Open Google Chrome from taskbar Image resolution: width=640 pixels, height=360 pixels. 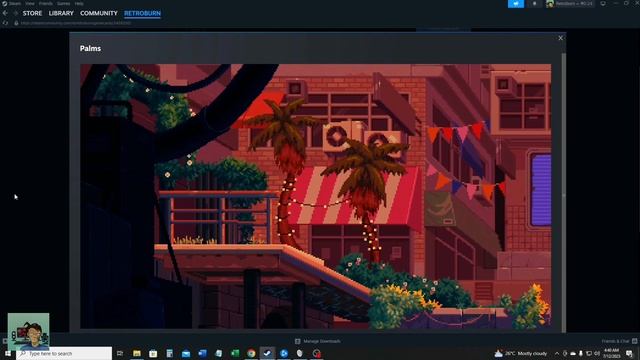(x=251, y=353)
